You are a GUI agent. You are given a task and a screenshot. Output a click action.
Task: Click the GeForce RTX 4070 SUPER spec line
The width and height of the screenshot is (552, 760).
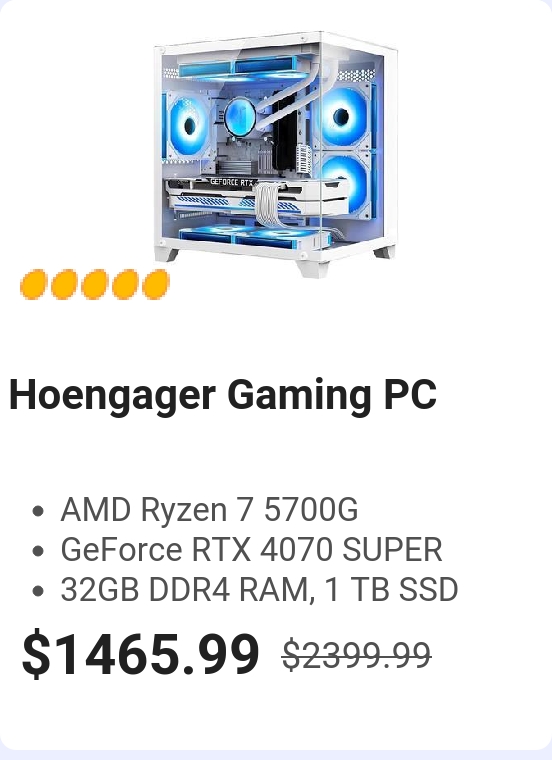[x=251, y=550]
